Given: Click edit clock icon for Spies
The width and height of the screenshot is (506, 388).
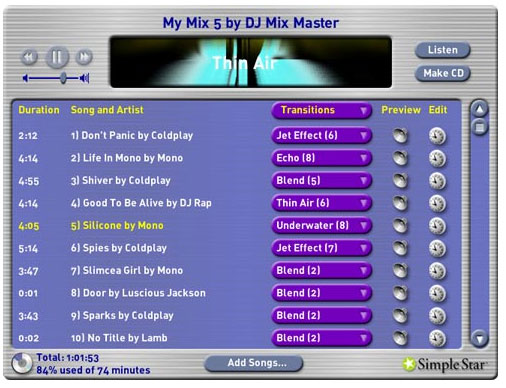Looking at the screenshot, I should tap(437, 249).
